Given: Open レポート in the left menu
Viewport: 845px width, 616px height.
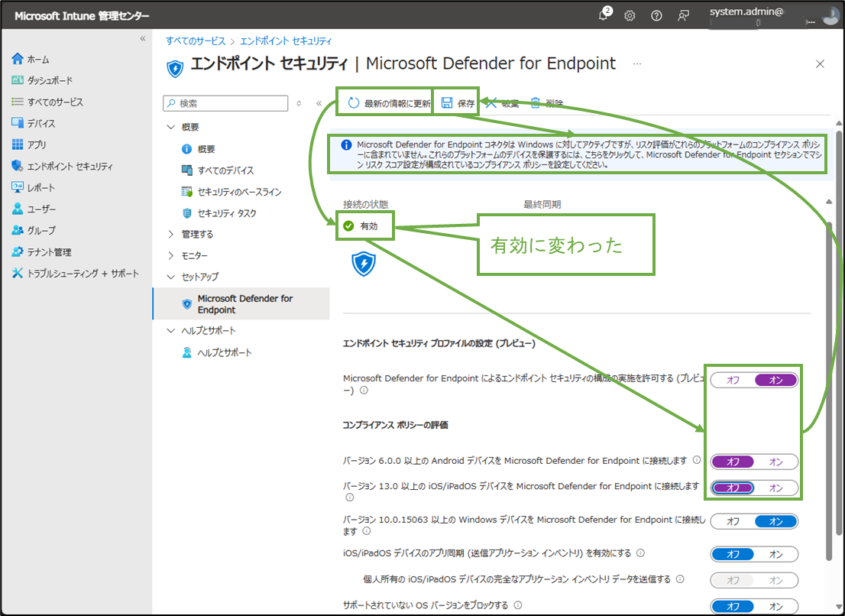Looking at the screenshot, I should click(41, 187).
